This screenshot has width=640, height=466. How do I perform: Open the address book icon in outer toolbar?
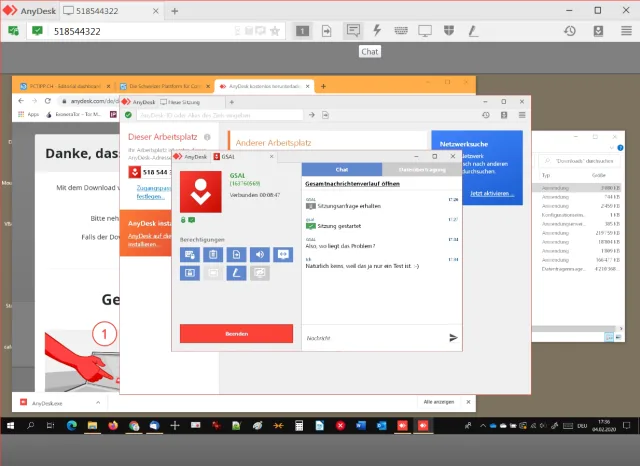point(598,31)
